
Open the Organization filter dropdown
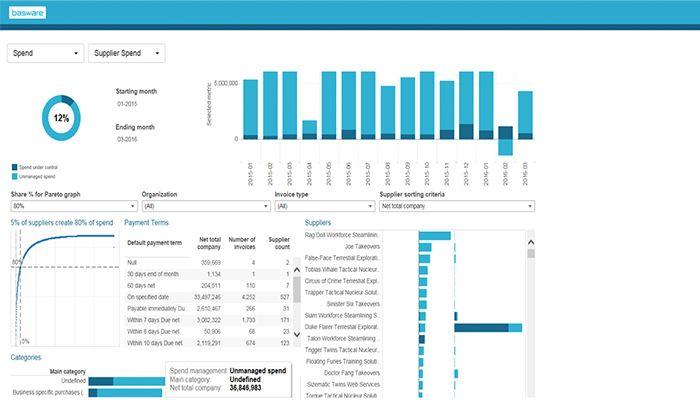point(206,206)
